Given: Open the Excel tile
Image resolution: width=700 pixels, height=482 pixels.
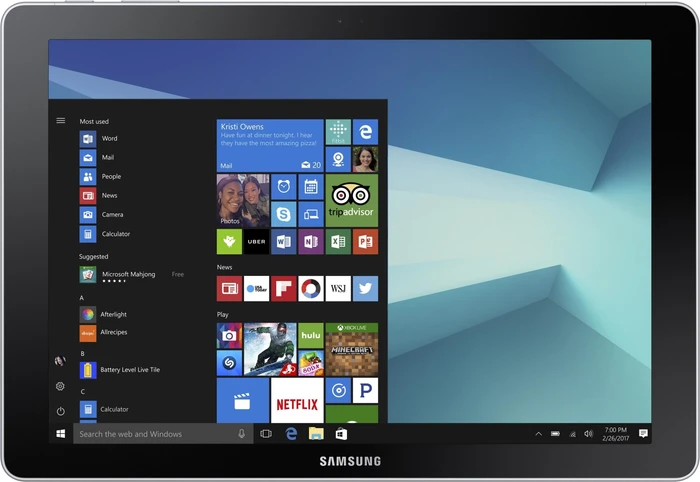Looking at the screenshot, I should pyautogui.click(x=338, y=241).
